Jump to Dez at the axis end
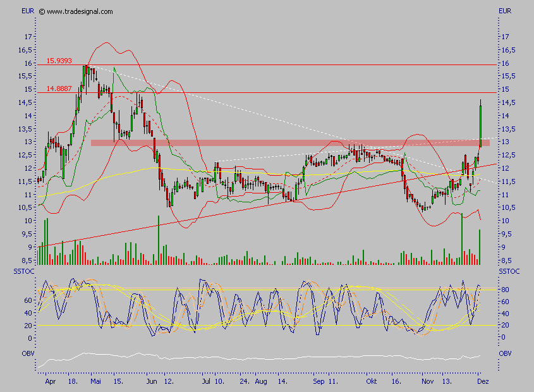This screenshot has height=392, width=534. (x=481, y=383)
